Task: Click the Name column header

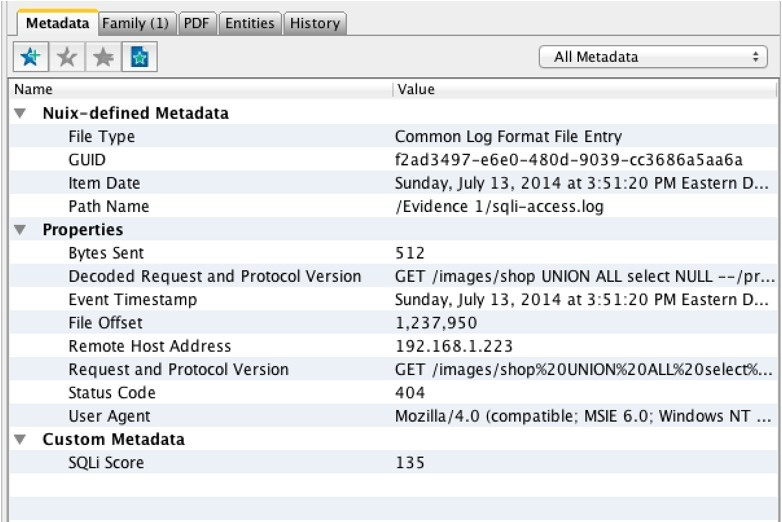Action: click(201, 89)
